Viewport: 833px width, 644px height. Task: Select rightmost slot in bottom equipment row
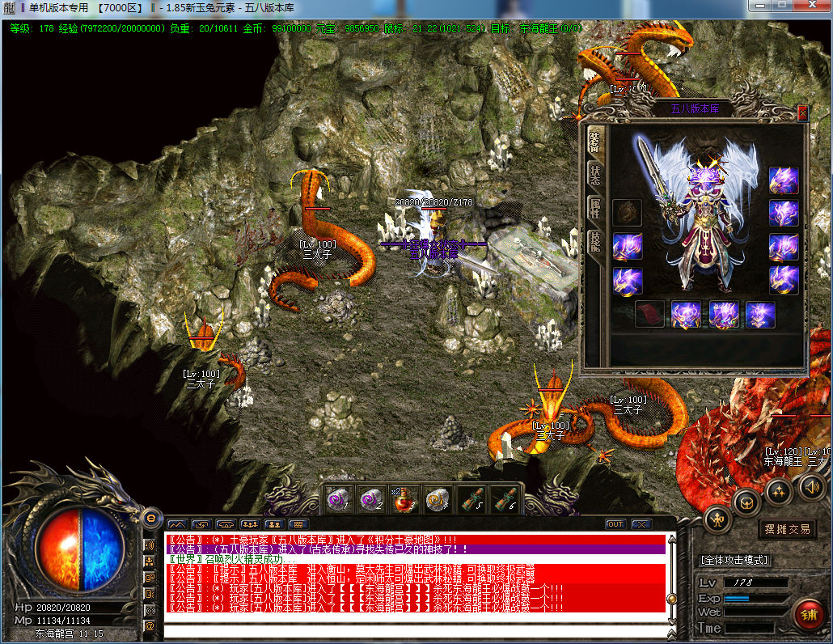pyautogui.click(x=760, y=314)
